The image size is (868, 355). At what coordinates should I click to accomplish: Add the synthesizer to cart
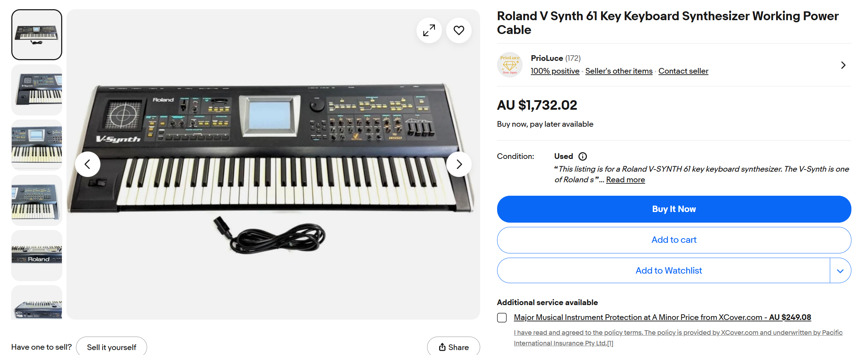pyautogui.click(x=674, y=240)
